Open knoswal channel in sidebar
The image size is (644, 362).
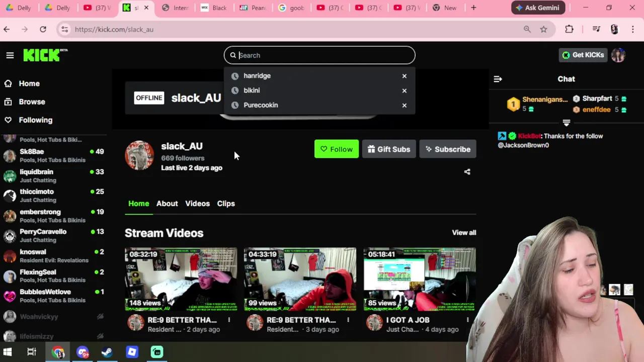[53, 255]
